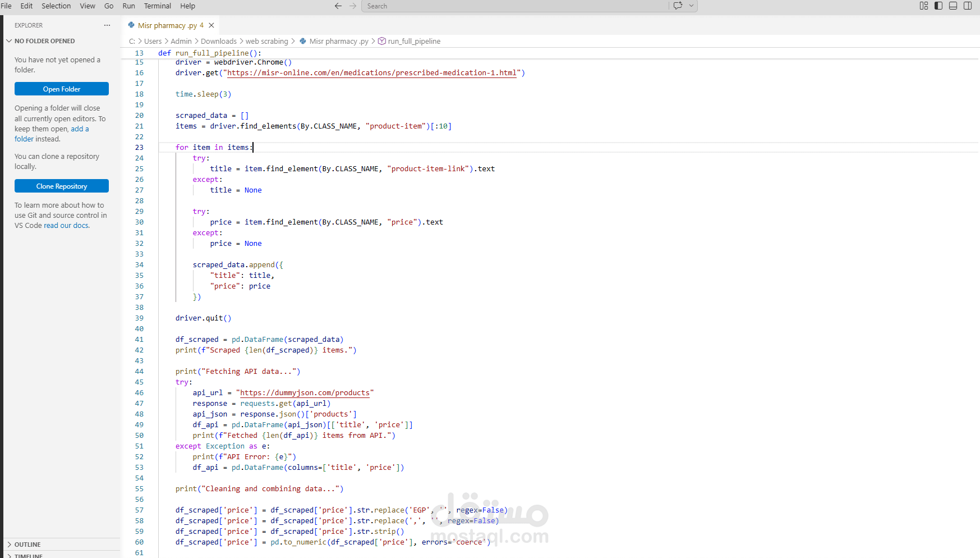Toggle the bottom panel
This screenshot has height=558, width=980.
tap(953, 6)
